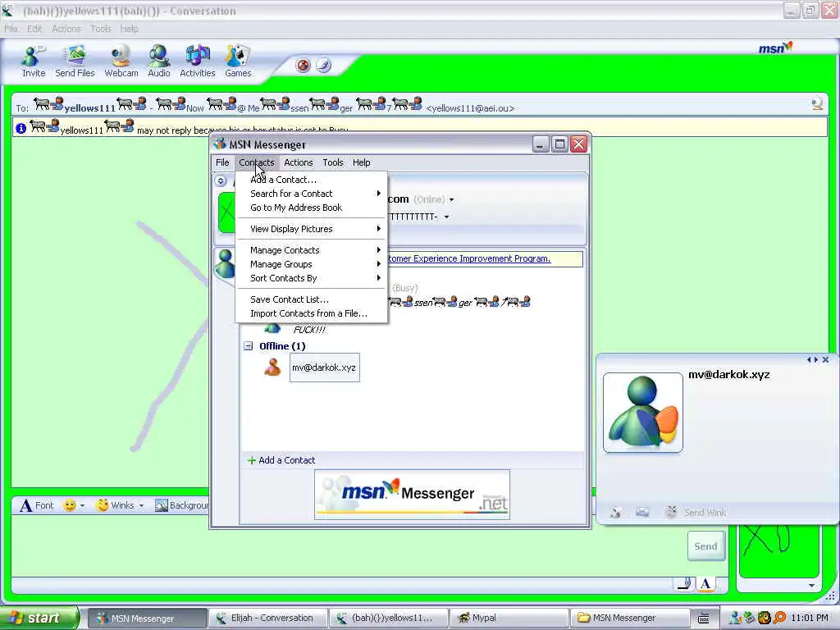Screen dimensions: 840x630
Task: Open Activities in conversation toolbar
Action: pos(197,62)
